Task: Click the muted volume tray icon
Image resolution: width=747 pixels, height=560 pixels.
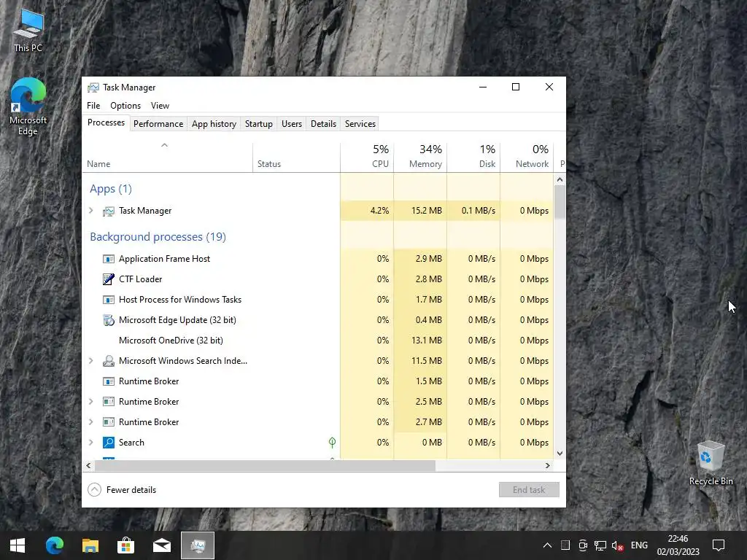Action: tap(617, 545)
